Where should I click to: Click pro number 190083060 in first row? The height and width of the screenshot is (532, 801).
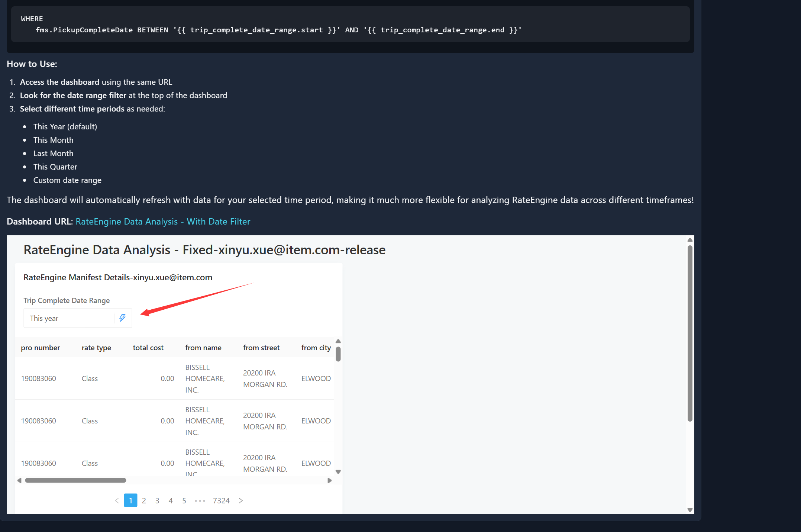click(x=39, y=378)
